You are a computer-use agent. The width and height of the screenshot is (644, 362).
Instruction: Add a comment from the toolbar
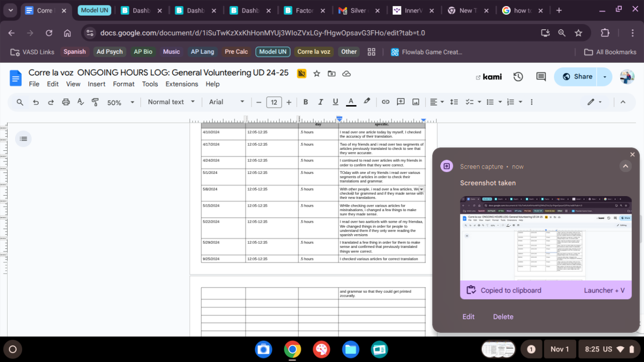400,102
